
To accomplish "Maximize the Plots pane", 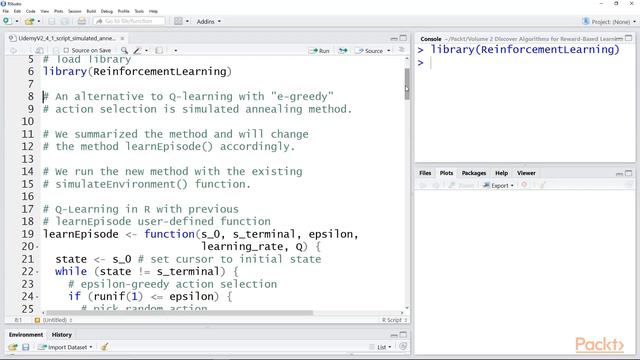I will 629,173.
